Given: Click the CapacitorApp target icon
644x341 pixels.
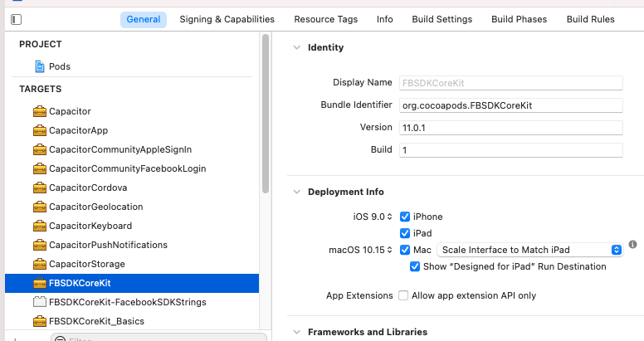Looking at the screenshot, I should tap(39, 130).
